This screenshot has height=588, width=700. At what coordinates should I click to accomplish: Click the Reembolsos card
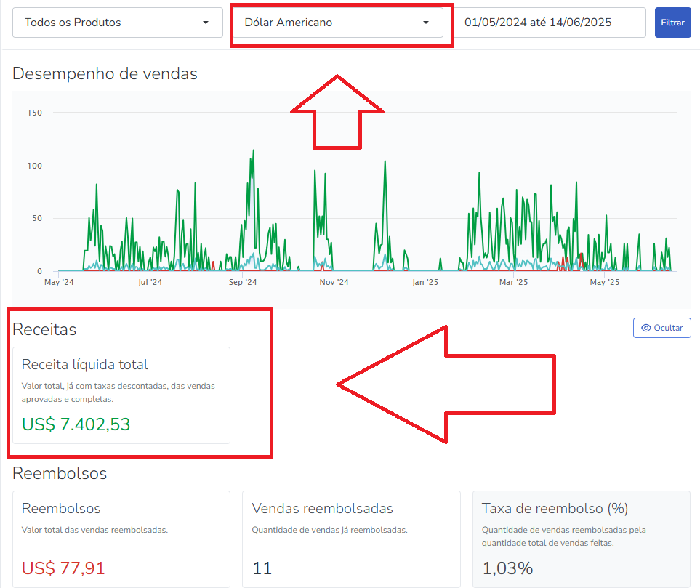click(121, 539)
